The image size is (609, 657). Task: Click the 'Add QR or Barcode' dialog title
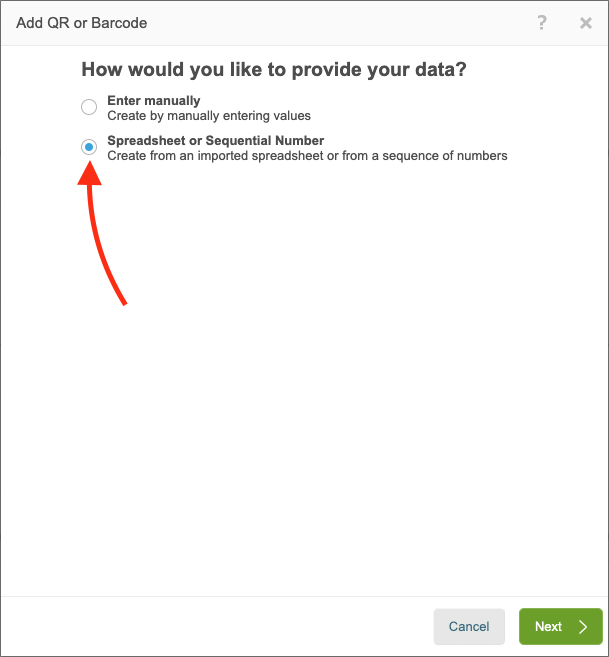click(82, 22)
